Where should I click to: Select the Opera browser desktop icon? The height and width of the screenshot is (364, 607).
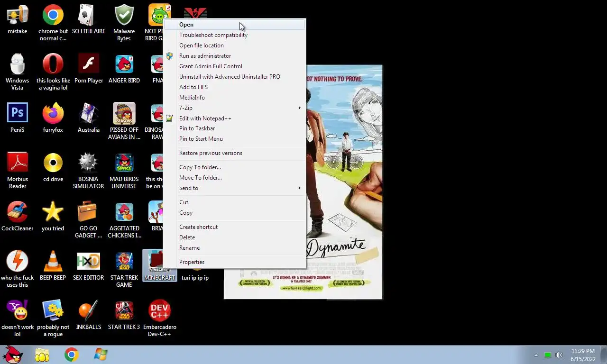(53, 72)
